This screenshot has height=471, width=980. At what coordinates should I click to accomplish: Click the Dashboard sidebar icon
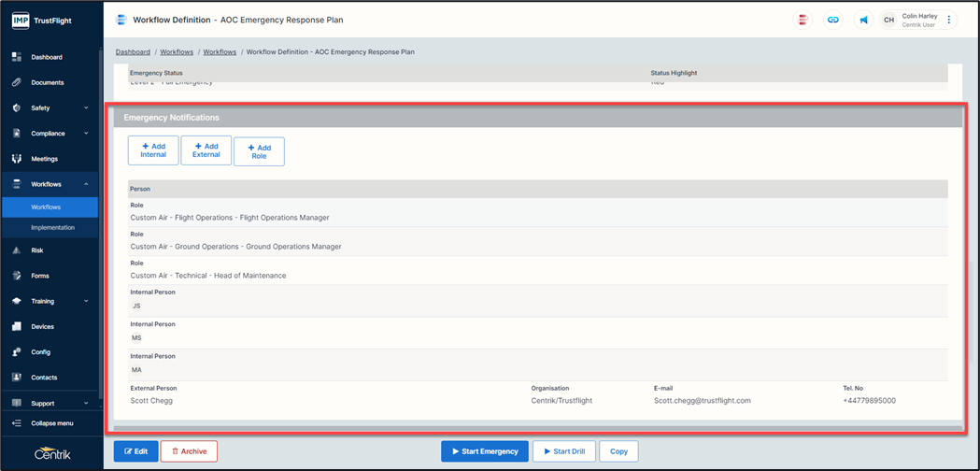[17, 57]
